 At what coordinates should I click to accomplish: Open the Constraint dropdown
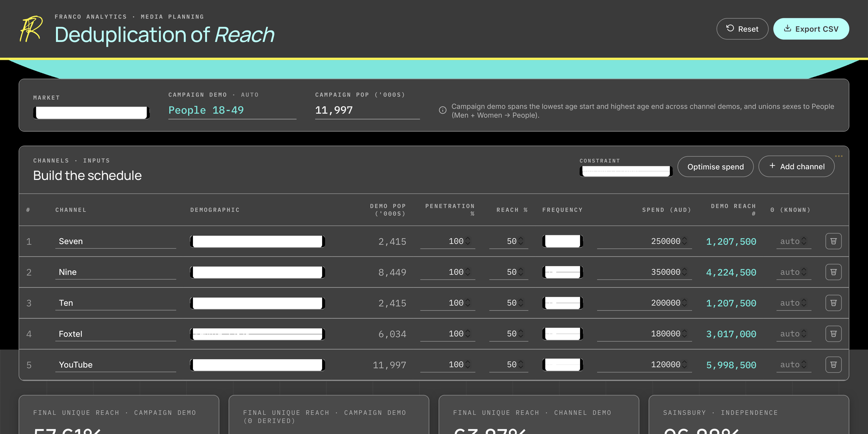point(626,171)
